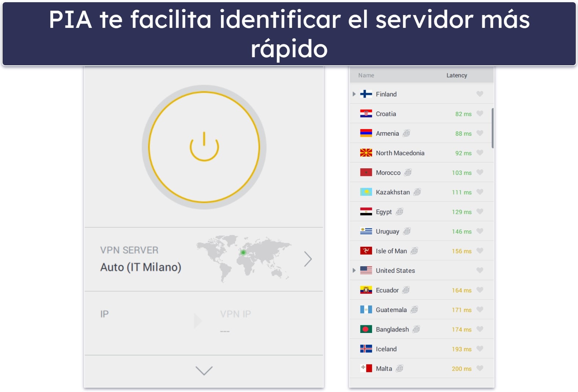Click the Isle of Man globe icon
The width and height of the screenshot is (578, 392).
coord(414,251)
